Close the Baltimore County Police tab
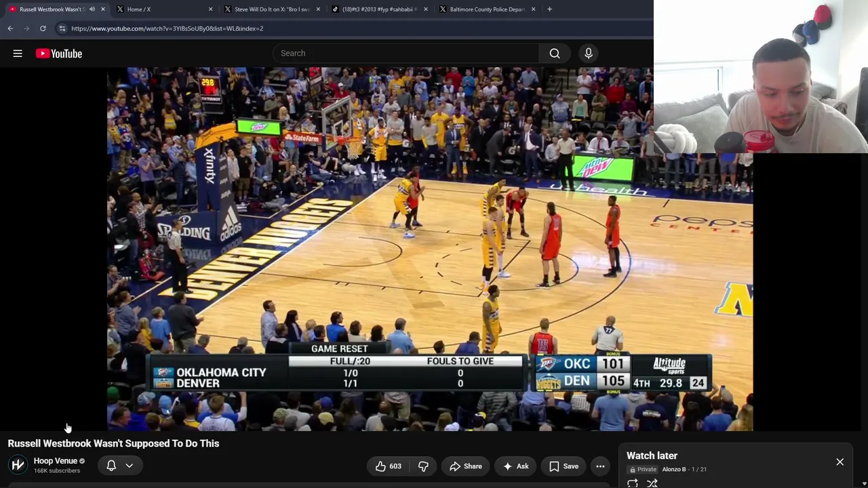868x488 pixels. (533, 9)
